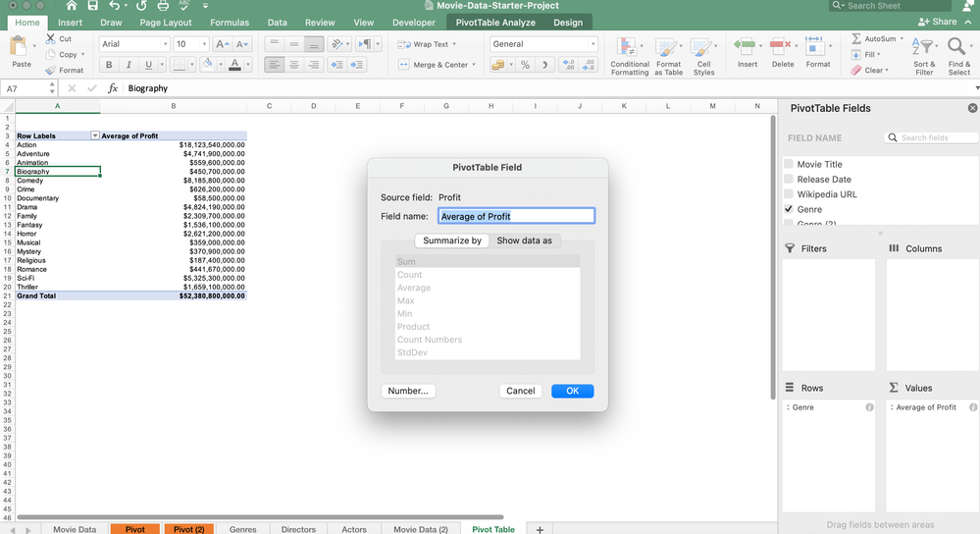Open the font name dropdown

point(165,44)
